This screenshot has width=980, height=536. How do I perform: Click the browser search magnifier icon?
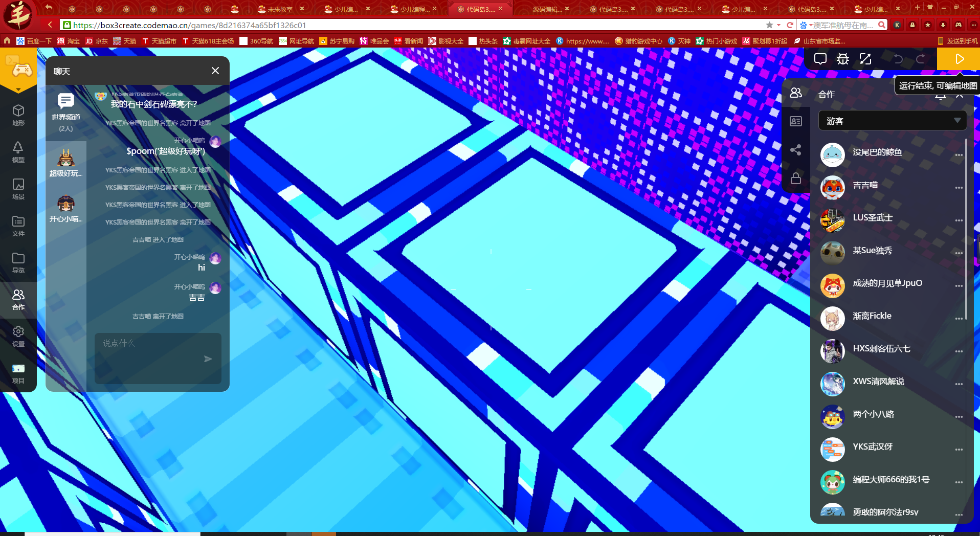882,25
